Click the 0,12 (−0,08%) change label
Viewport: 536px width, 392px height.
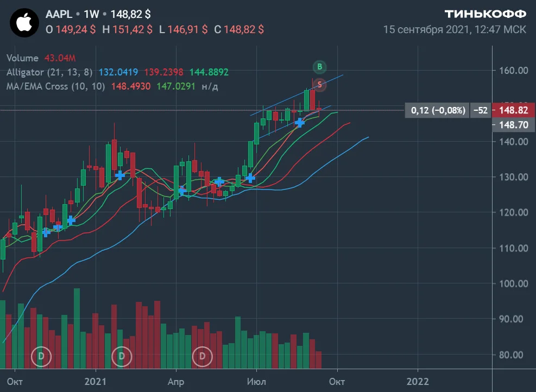pos(438,110)
